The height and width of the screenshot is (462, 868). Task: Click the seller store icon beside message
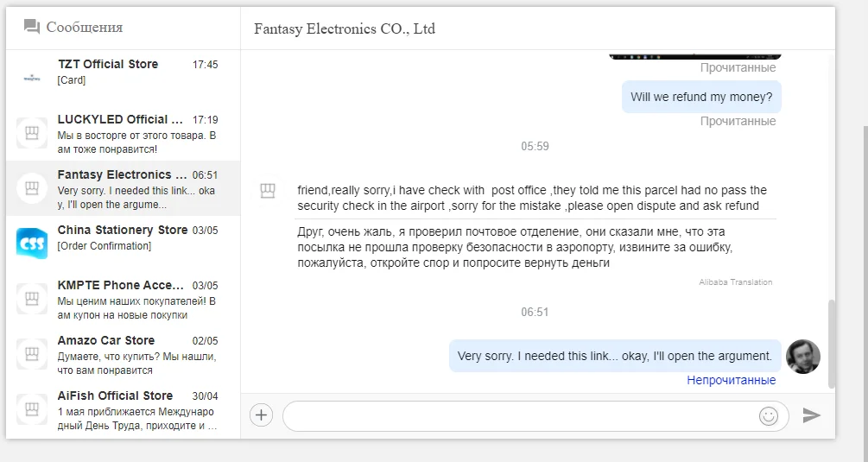[268, 190]
